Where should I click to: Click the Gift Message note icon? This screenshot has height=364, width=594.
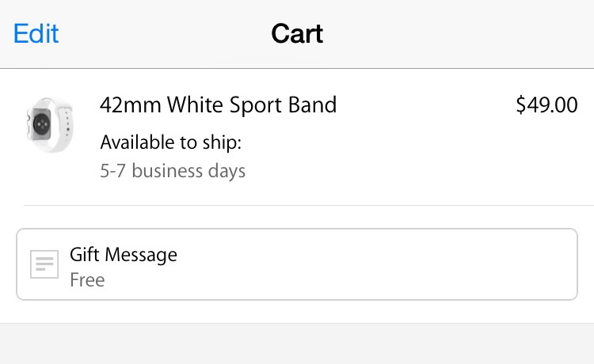tap(44, 264)
